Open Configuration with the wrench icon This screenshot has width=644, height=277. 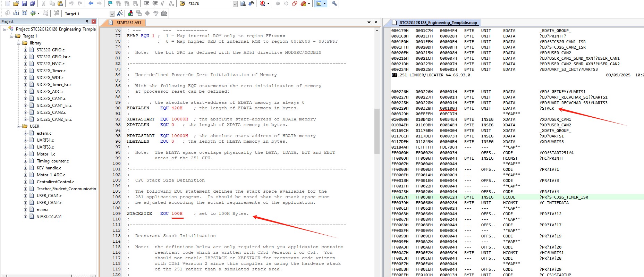[334, 3]
